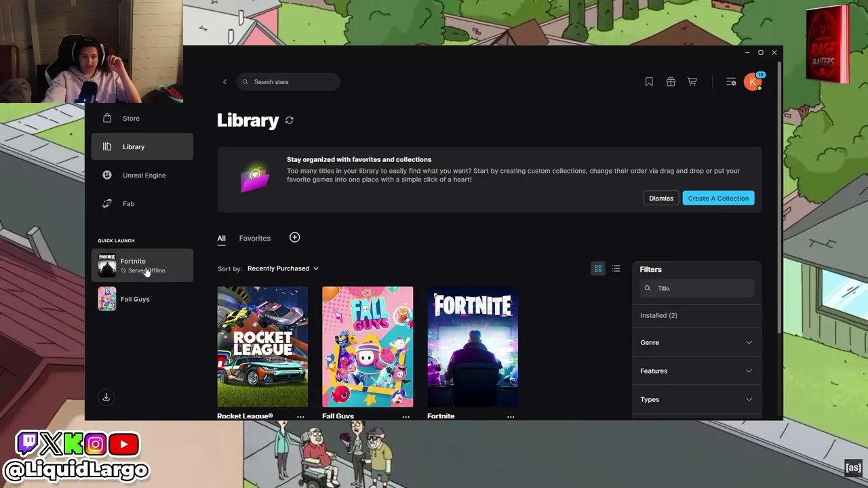The width and height of the screenshot is (868, 488).
Task: Expand the Features filter
Action: (x=696, y=371)
